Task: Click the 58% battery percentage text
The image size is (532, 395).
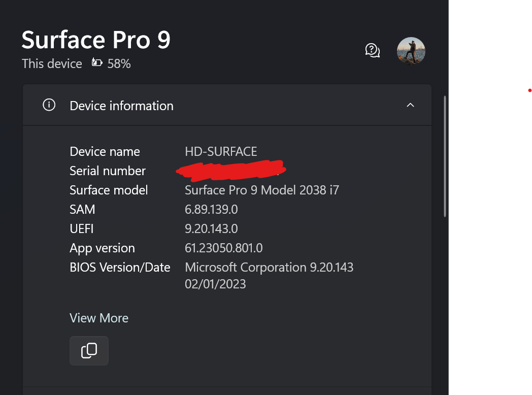Action: 119,63
